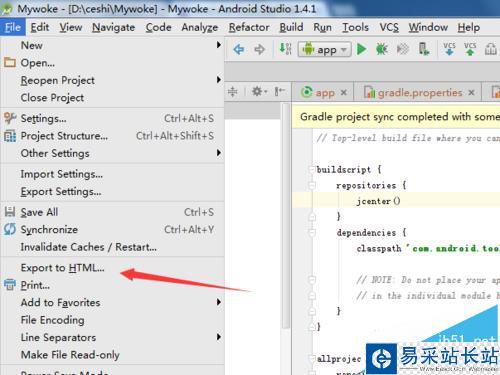Collapse the dependencies code block
This screenshot has height=375, width=500.
click(x=312, y=232)
